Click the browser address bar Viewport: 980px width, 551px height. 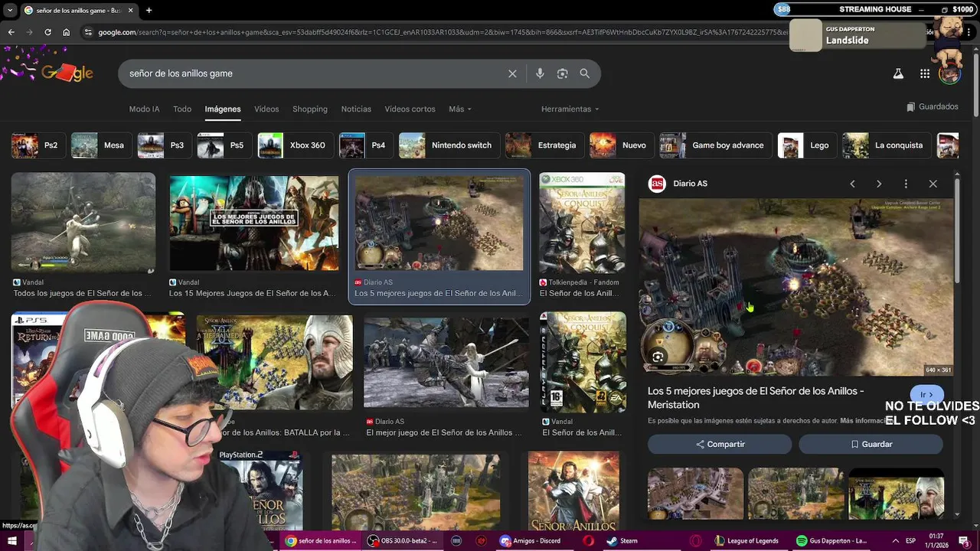[436, 32]
